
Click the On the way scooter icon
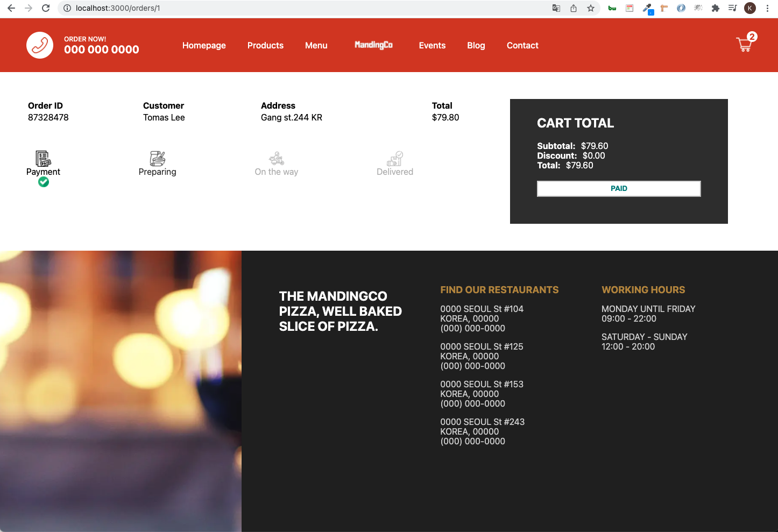point(277,159)
